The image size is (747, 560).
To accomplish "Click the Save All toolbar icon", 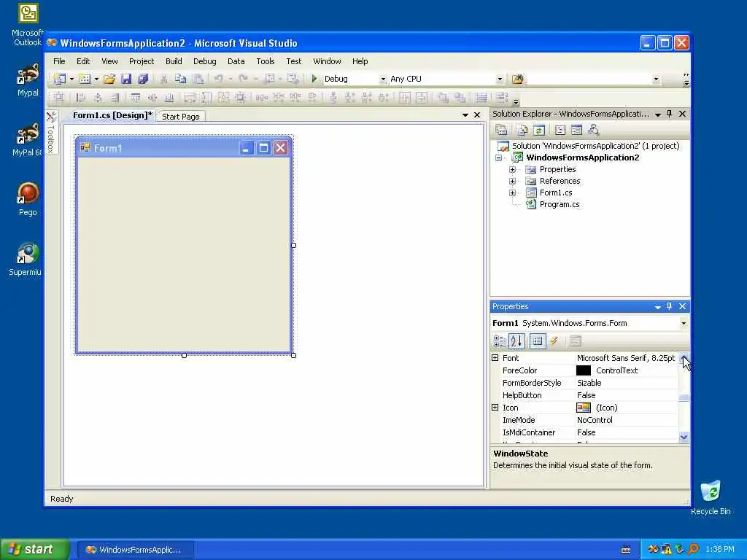I will pos(143,79).
